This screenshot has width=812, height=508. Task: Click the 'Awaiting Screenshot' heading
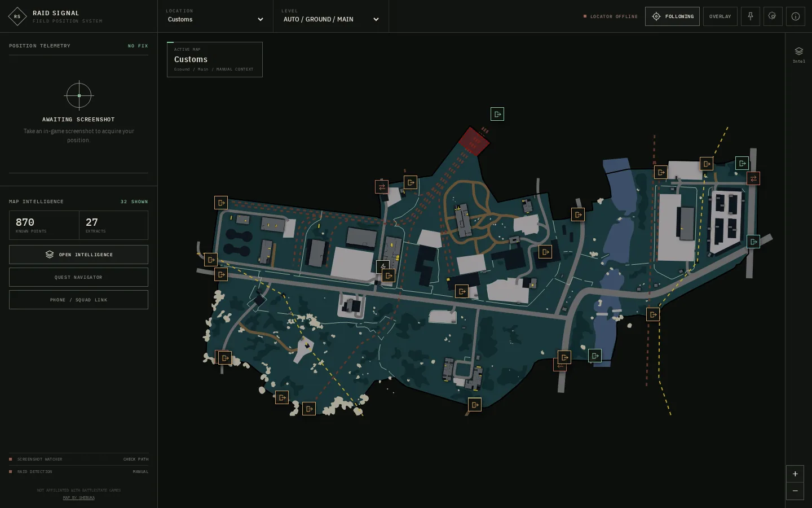78,120
